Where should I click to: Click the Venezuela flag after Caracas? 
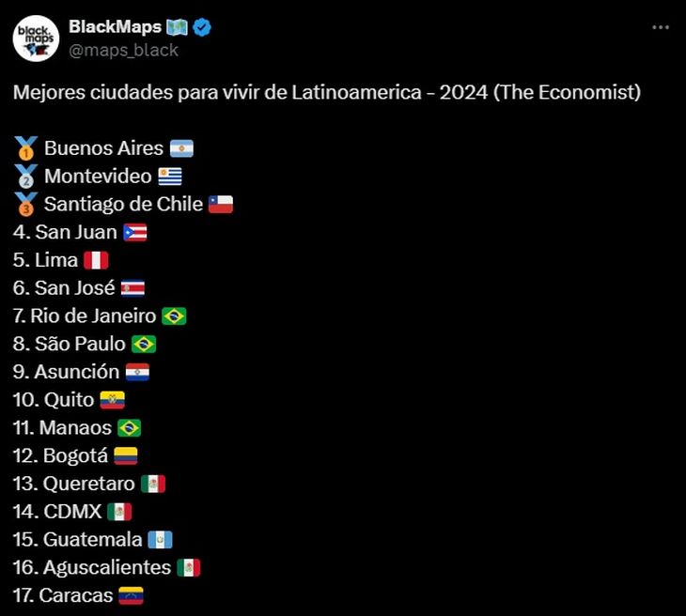131,595
